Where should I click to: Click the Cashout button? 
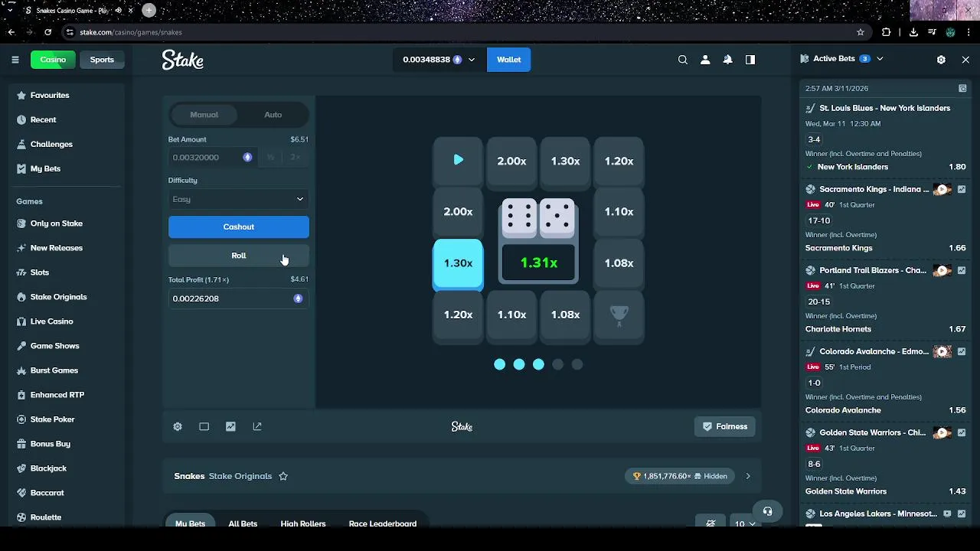pos(239,227)
